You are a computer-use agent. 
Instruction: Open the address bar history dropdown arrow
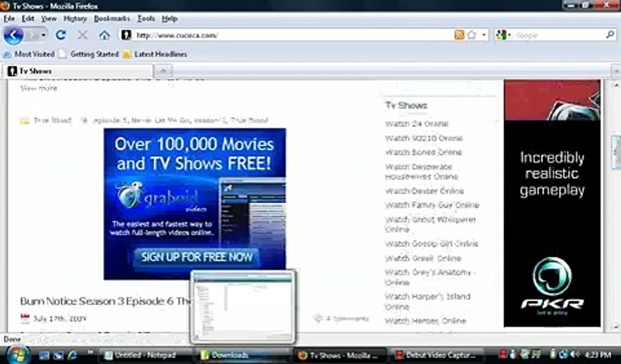[x=484, y=35]
